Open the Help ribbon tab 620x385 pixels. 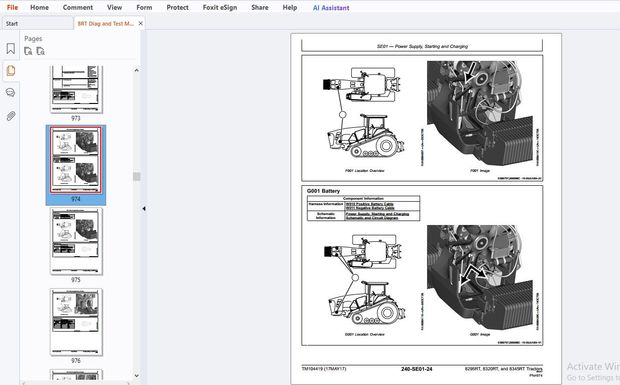tap(290, 7)
